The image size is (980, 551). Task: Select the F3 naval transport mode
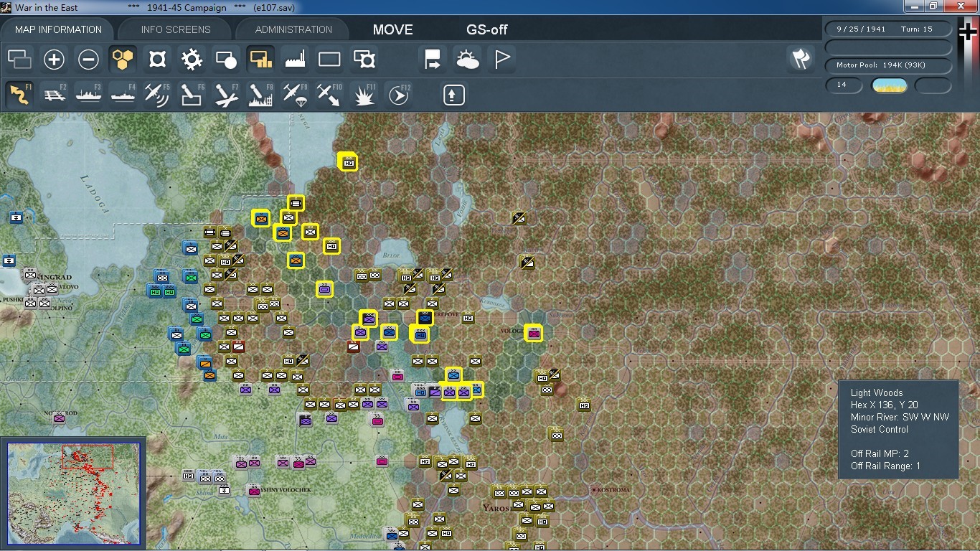tap(88, 95)
